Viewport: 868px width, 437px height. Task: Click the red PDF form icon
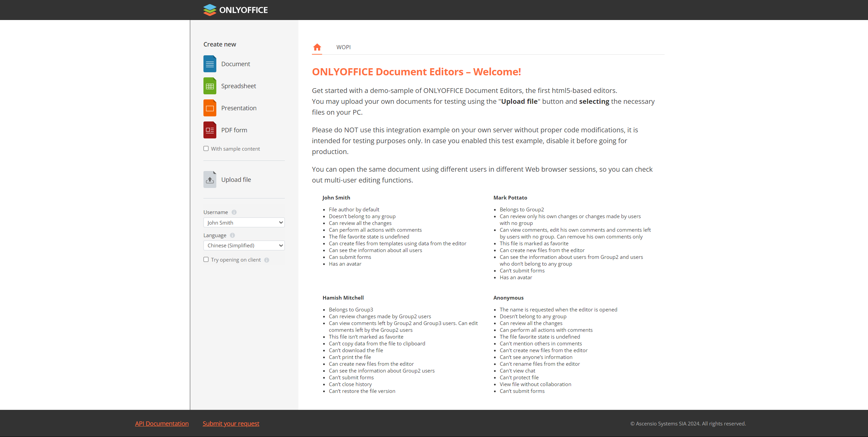coord(210,130)
